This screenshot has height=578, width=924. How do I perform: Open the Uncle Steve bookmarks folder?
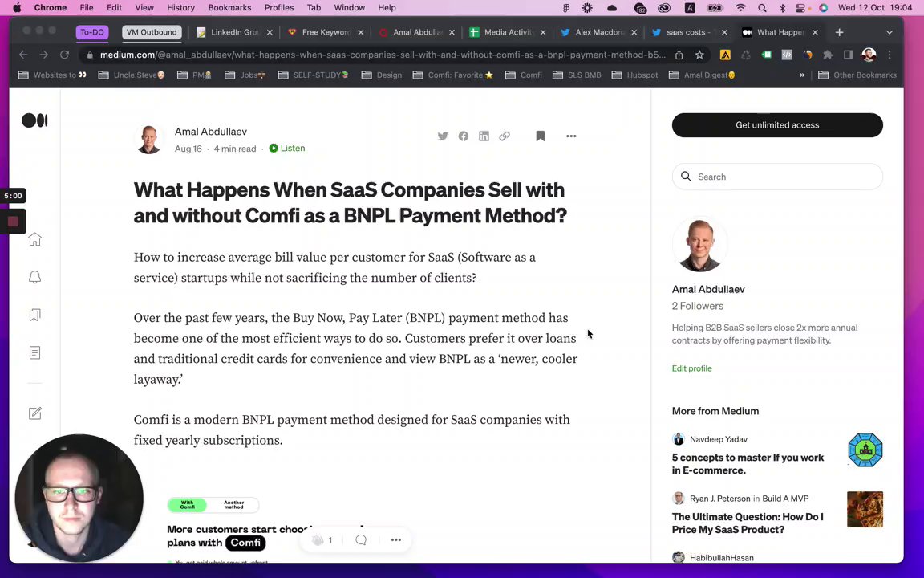132,75
